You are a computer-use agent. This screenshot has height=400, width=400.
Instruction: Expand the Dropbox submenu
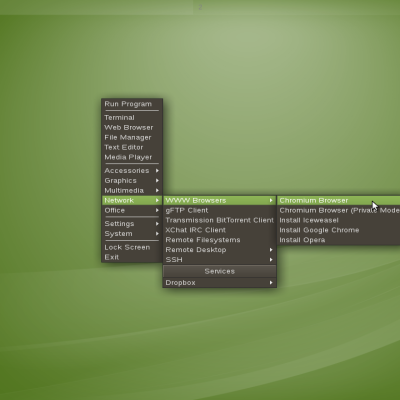click(220, 283)
